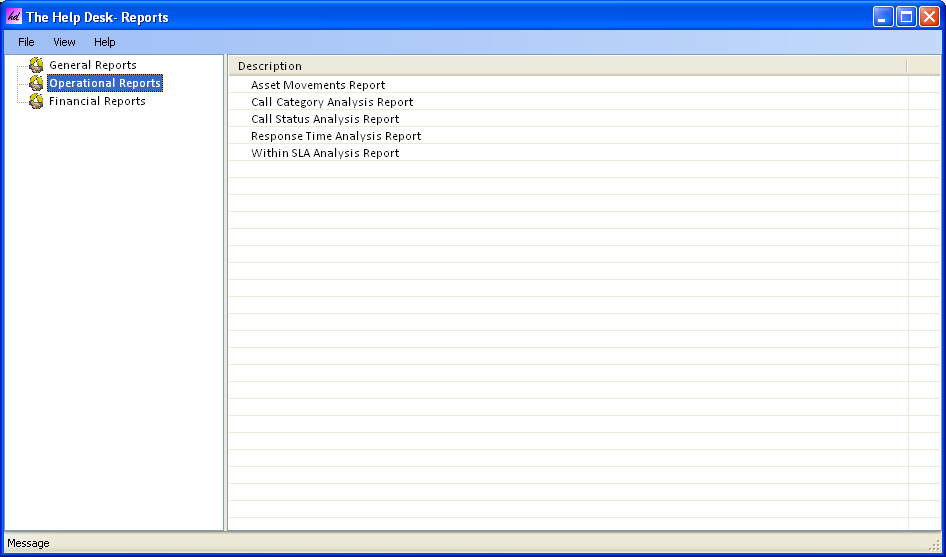Maximize the Help Desk Reports window

(906, 17)
